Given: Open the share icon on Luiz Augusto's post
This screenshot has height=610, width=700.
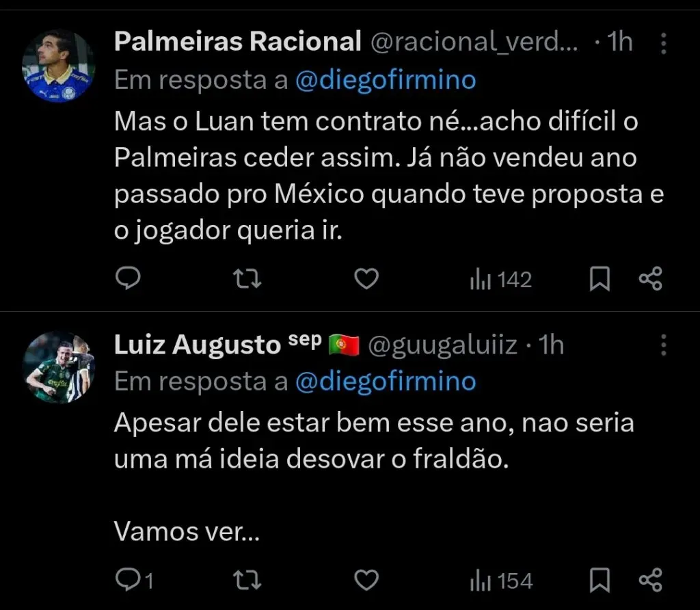Looking at the screenshot, I should click(x=649, y=580).
